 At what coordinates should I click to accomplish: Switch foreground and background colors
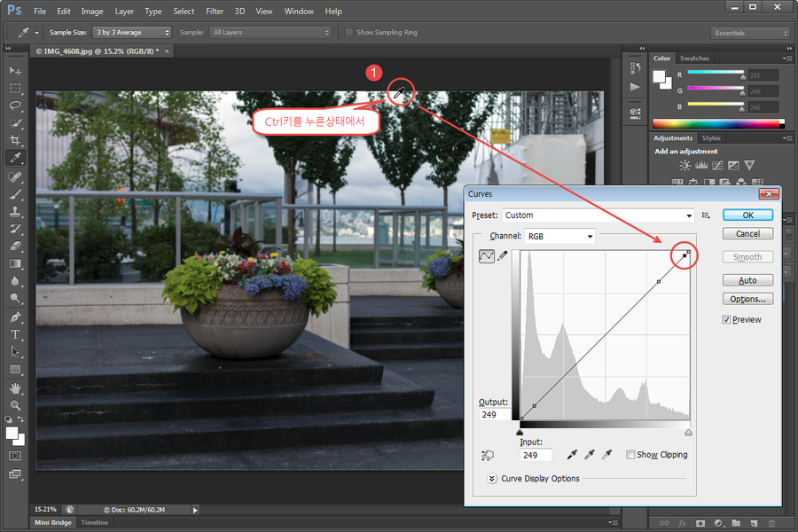click(x=21, y=419)
